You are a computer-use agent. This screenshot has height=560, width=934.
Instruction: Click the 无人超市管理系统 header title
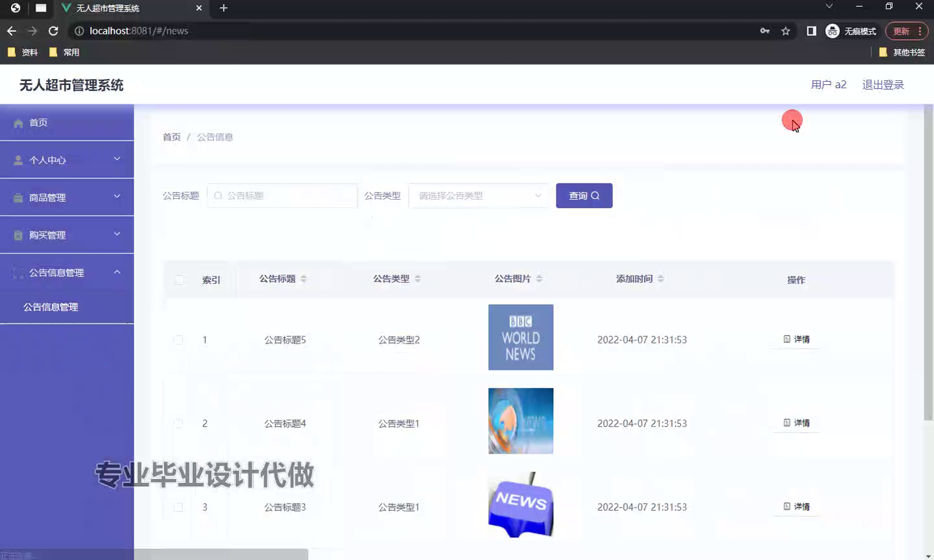(71, 85)
